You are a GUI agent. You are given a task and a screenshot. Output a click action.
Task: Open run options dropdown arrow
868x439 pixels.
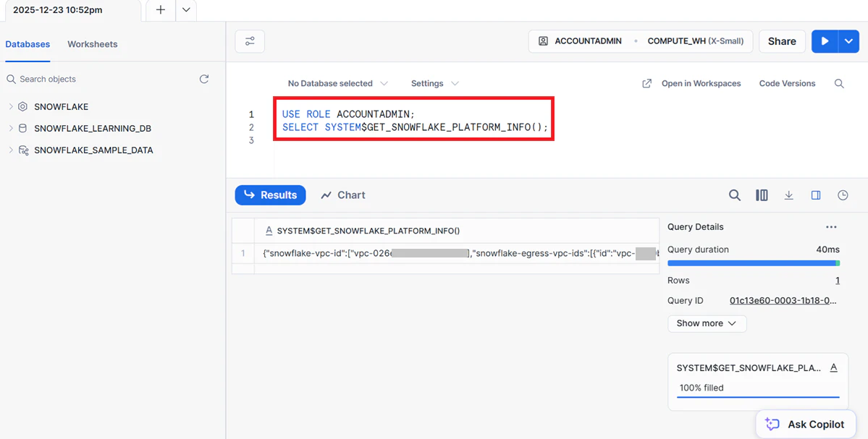pyautogui.click(x=848, y=41)
